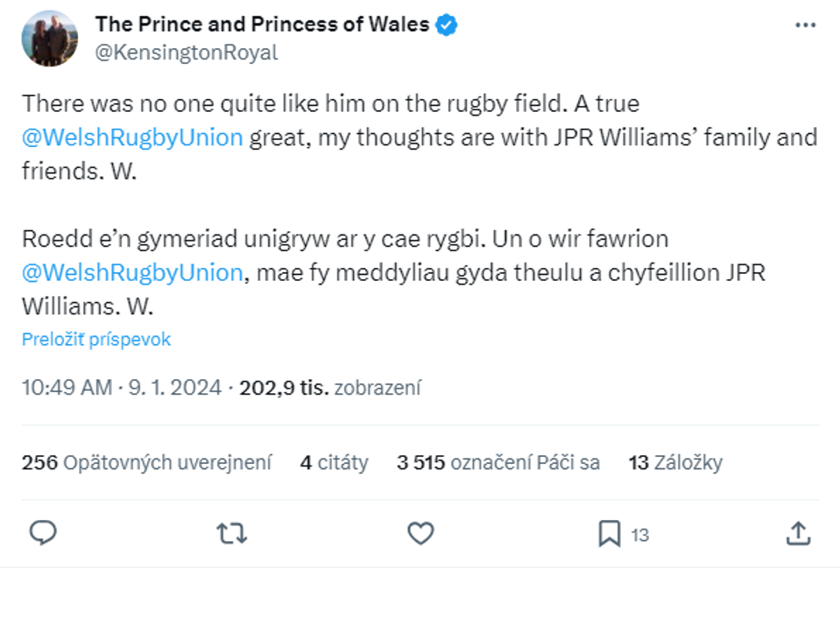Click the 202,9 tis. zobrazení views count
The image size is (840, 632).
tap(330, 387)
